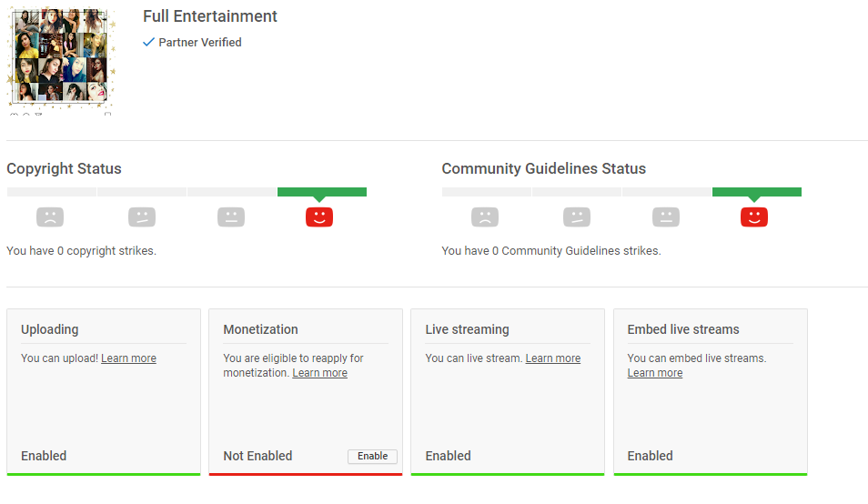Click the Embed live streams card title
Image resolution: width=868 pixels, height=504 pixels.
(683, 329)
